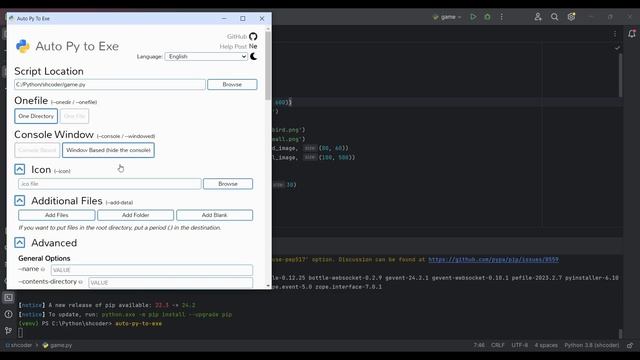Open the game run configuration dropdown in PyCharm

click(448, 17)
